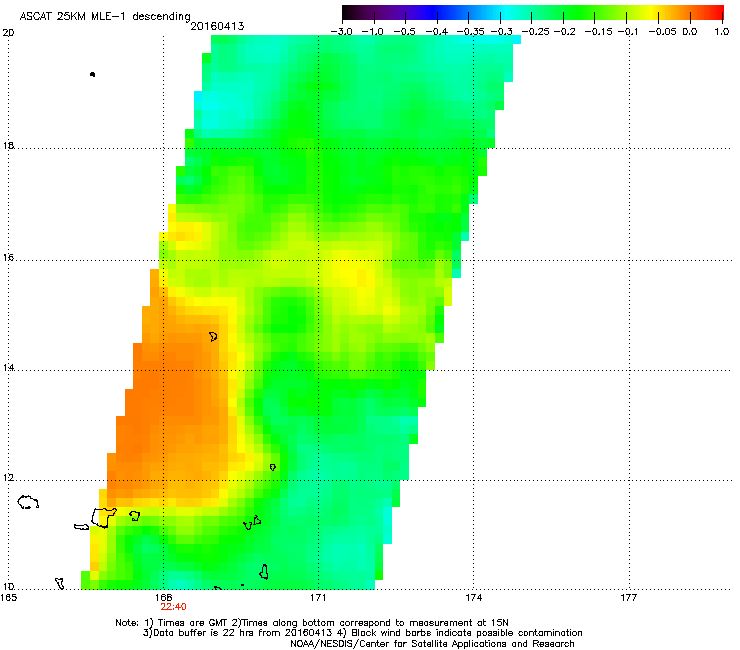The width and height of the screenshot is (740, 650).
Task: Click the longitude label 174
Action: [474, 598]
